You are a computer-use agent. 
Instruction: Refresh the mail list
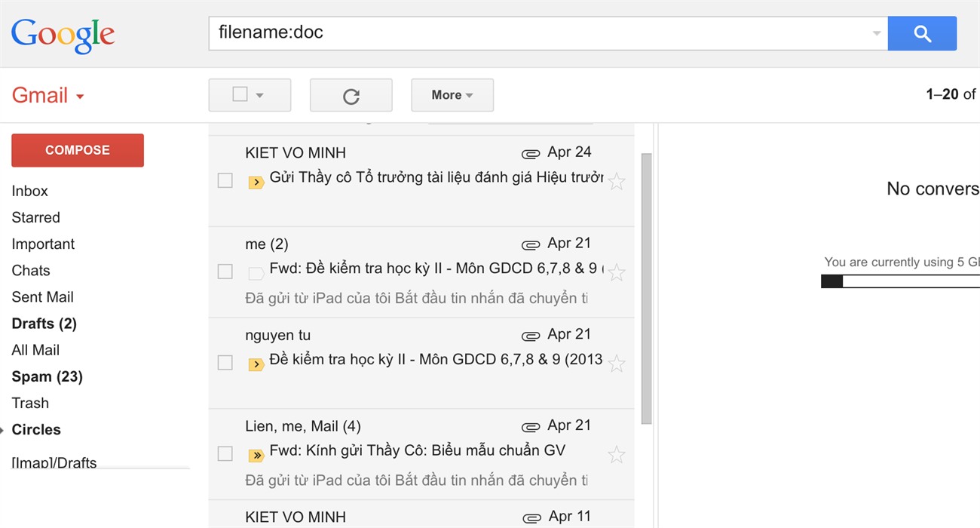pos(351,95)
